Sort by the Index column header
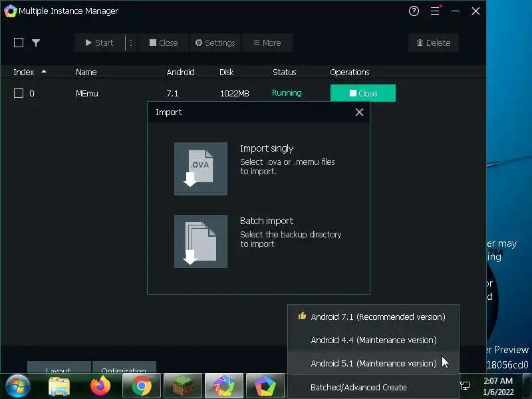 24,72
